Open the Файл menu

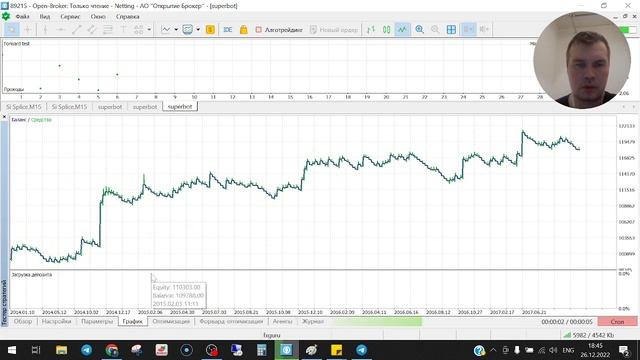pyautogui.click(x=22, y=16)
